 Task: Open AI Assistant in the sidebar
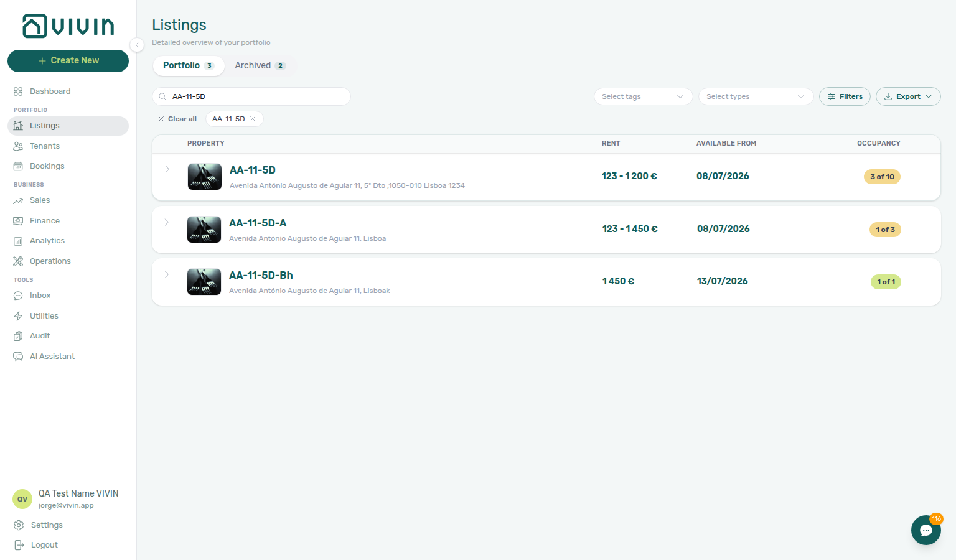68,357
